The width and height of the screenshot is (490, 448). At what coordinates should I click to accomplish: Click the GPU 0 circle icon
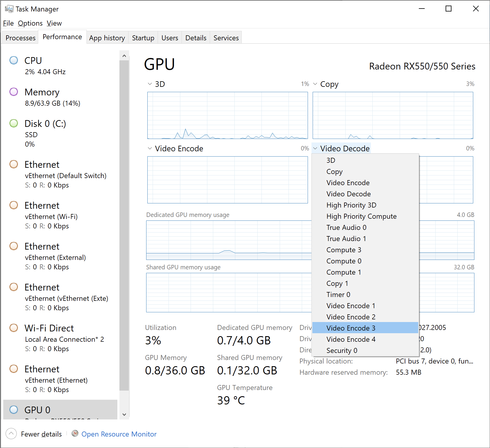(x=14, y=410)
